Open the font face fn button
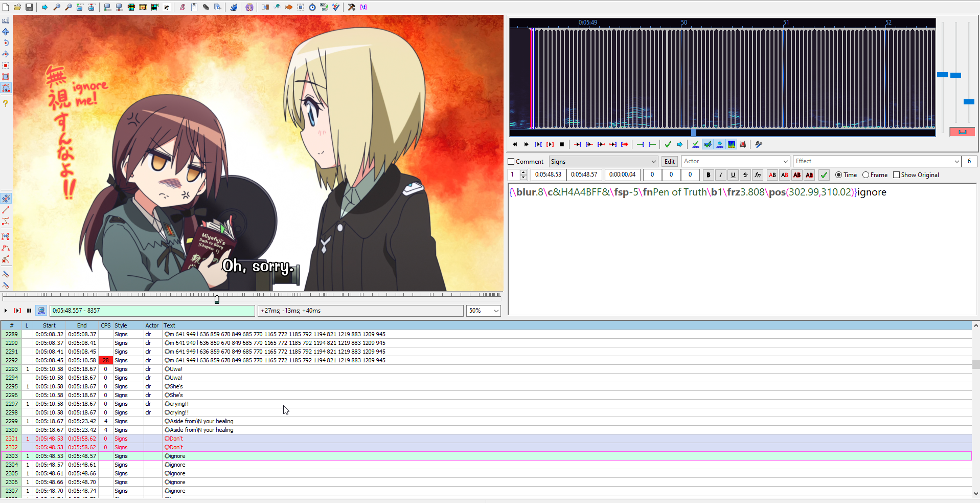This screenshot has height=503, width=980. point(758,175)
